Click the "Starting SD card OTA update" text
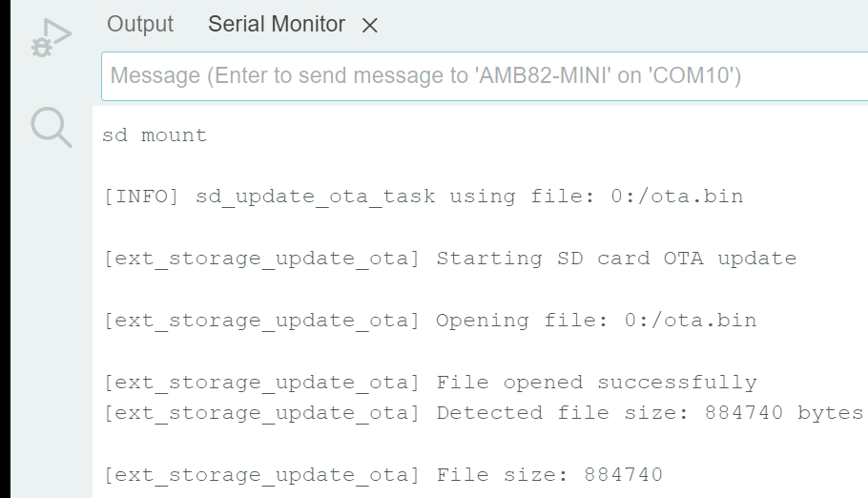 [x=616, y=259]
